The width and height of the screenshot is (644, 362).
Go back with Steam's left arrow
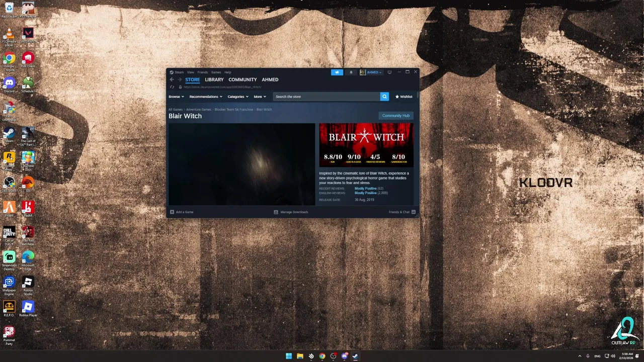[x=172, y=79]
